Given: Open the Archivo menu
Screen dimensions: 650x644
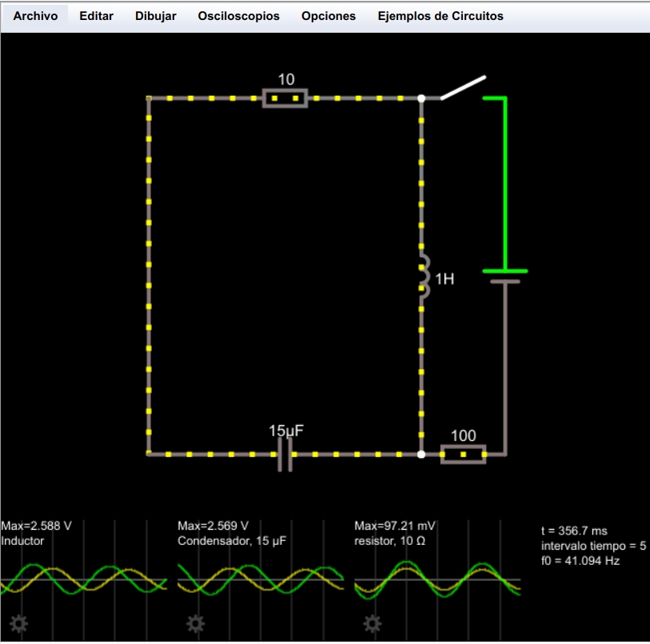Looking at the screenshot, I should (35, 16).
